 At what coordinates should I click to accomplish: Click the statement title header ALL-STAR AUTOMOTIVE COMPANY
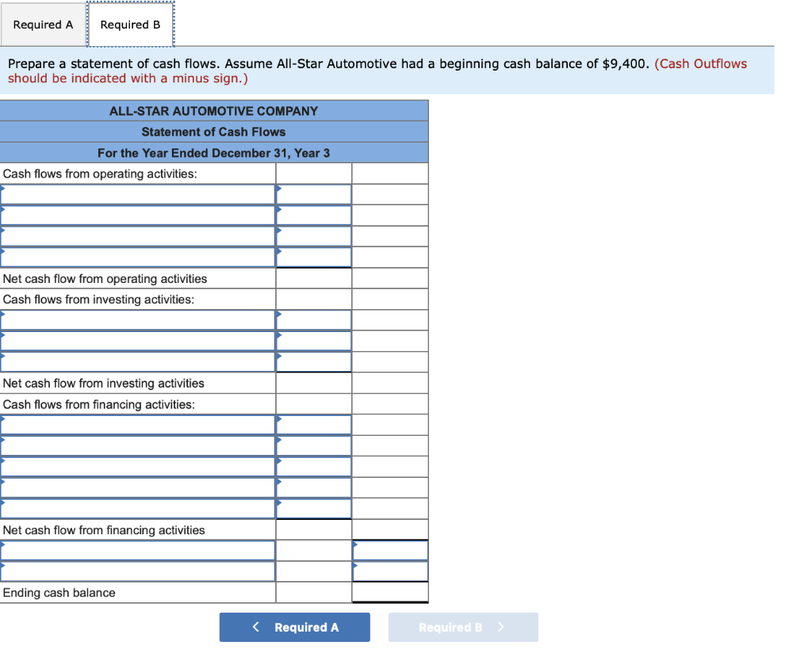213,110
